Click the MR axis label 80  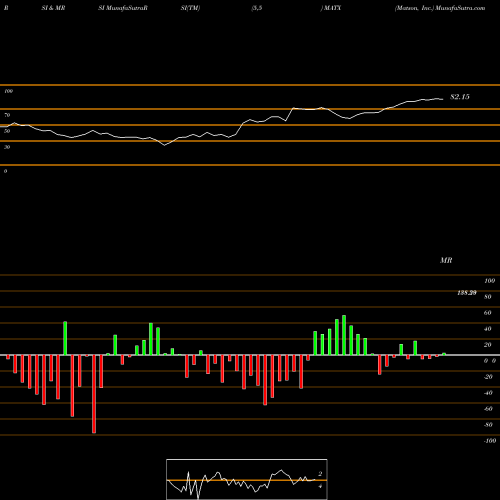tap(488, 297)
